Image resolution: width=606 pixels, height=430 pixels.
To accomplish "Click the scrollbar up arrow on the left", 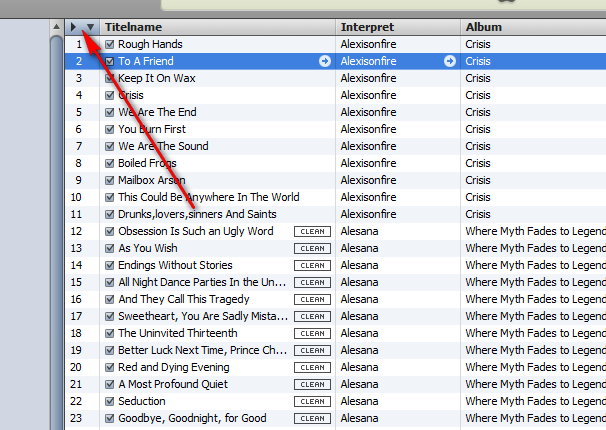I will point(56,27).
